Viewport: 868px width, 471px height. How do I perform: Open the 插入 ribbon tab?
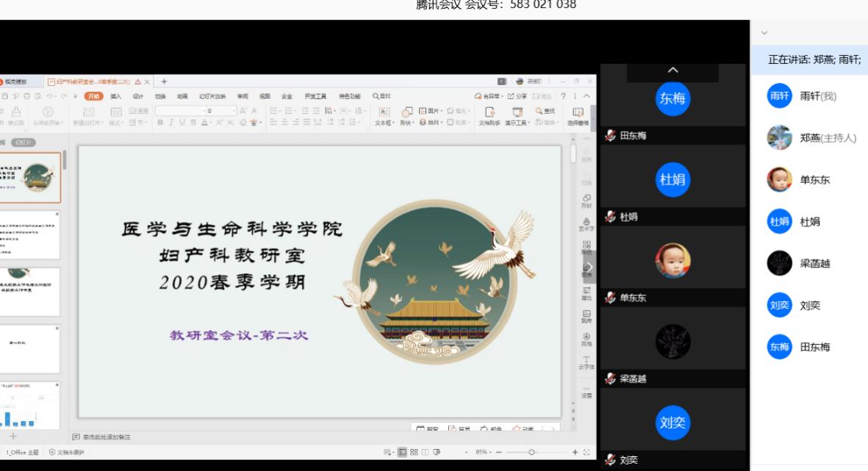[115, 96]
